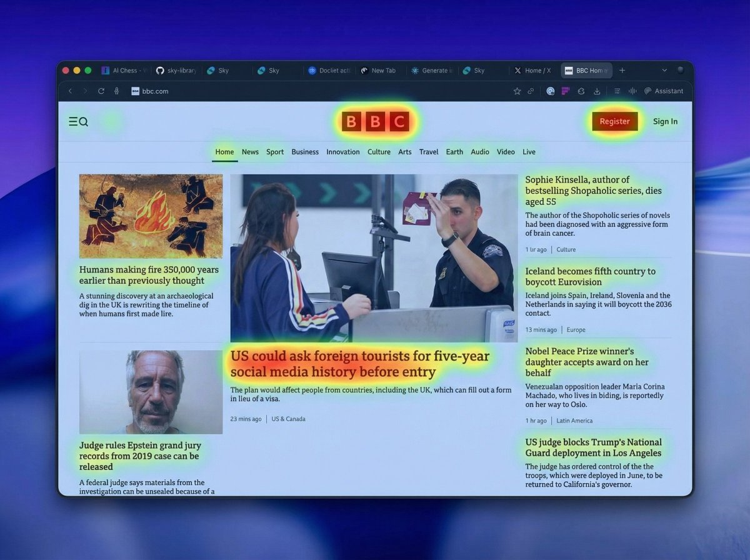Open the Epstein portrait thumbnail
This screenshot has height=560, width=750.
tap(151, 392)
